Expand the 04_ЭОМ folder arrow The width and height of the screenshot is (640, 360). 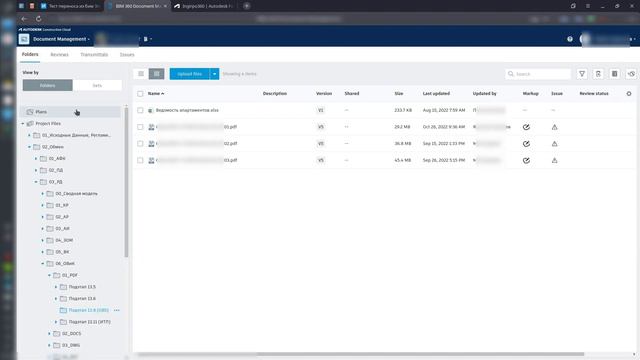42,240
